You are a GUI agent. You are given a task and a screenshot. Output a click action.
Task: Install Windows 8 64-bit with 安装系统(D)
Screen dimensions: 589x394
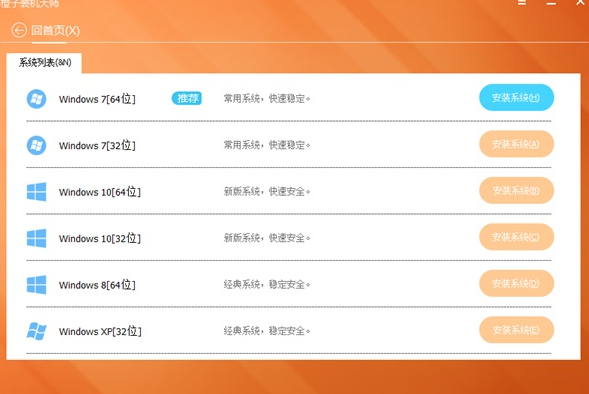coord(516,283)
